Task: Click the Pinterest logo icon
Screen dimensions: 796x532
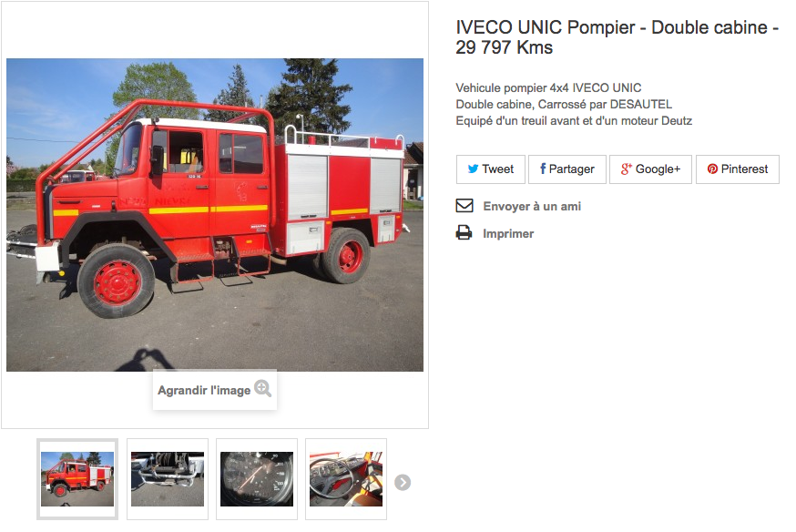Action: (x=712, y=169)
